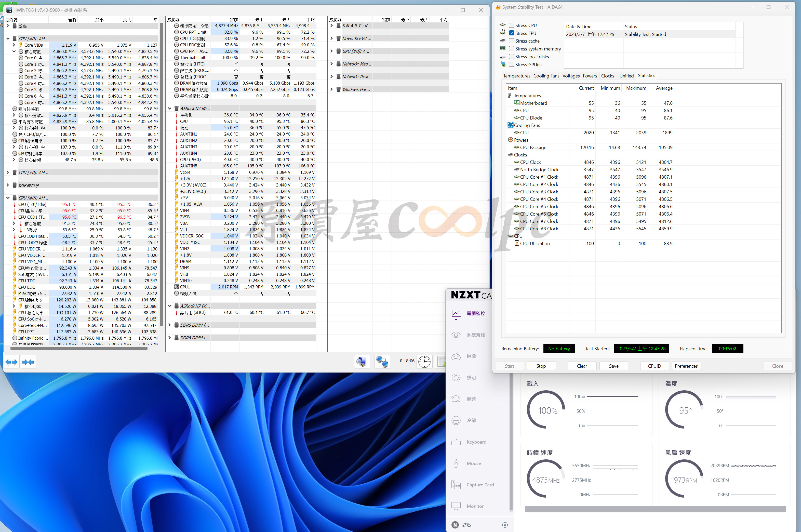
Task: Open NZXT CAM lighting sun icon
Action: point(456,378)
